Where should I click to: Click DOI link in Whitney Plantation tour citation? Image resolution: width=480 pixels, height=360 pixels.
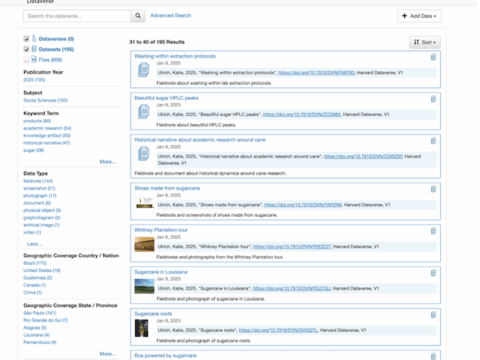click(292, 247)
